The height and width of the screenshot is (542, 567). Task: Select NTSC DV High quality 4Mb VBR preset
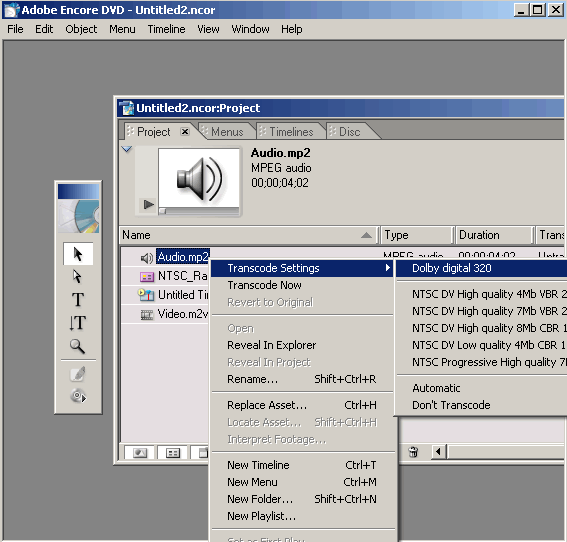482,294
